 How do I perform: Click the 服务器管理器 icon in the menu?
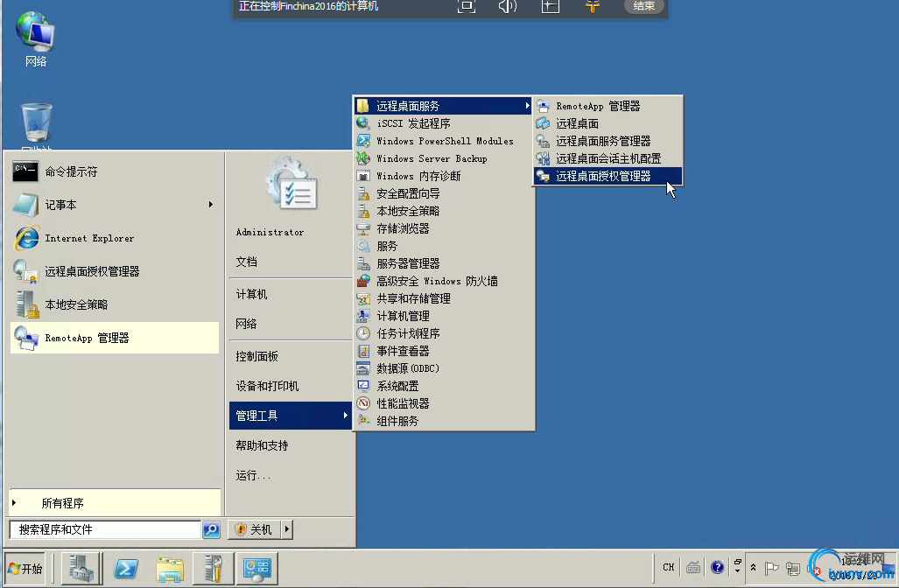tap(363, 263)
